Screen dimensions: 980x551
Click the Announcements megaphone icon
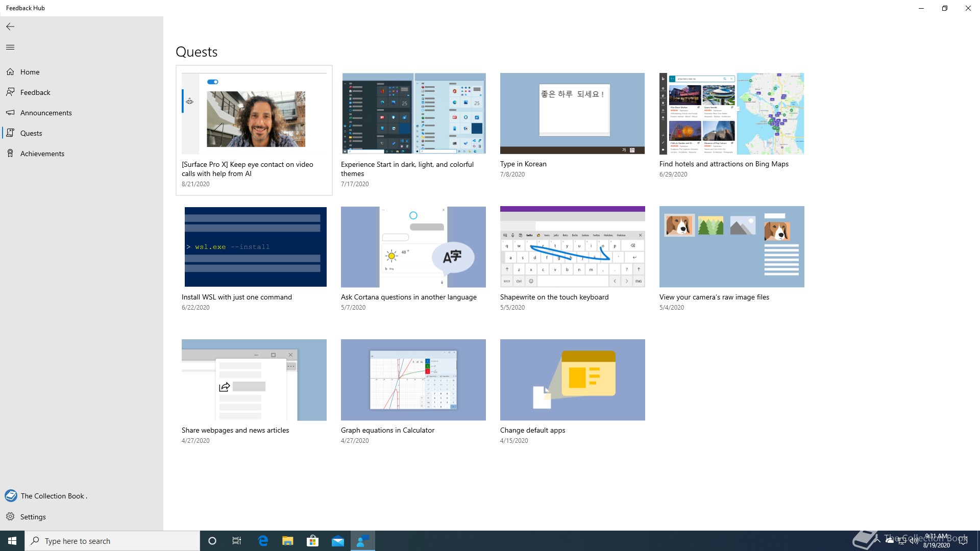[10, 113]
